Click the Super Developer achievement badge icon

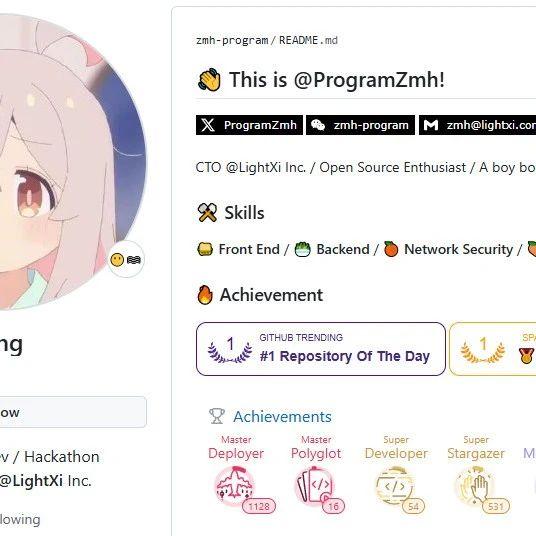click(x=396, y=486)
